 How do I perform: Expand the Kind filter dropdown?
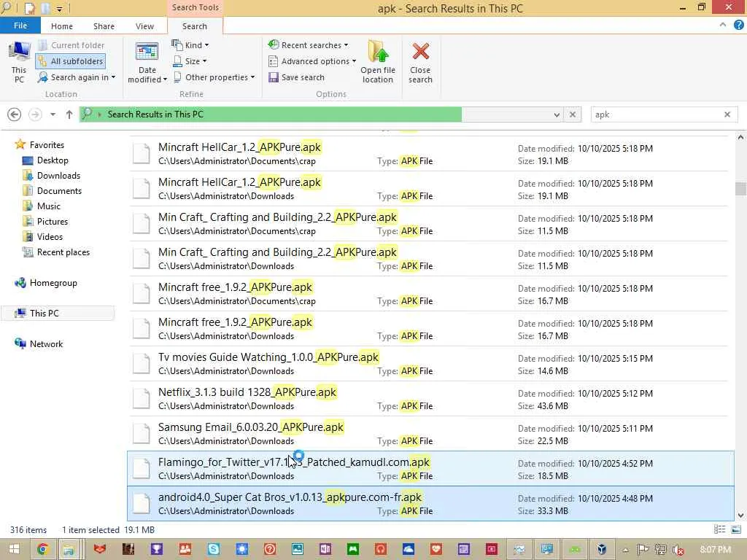click(x=190, y=45)
